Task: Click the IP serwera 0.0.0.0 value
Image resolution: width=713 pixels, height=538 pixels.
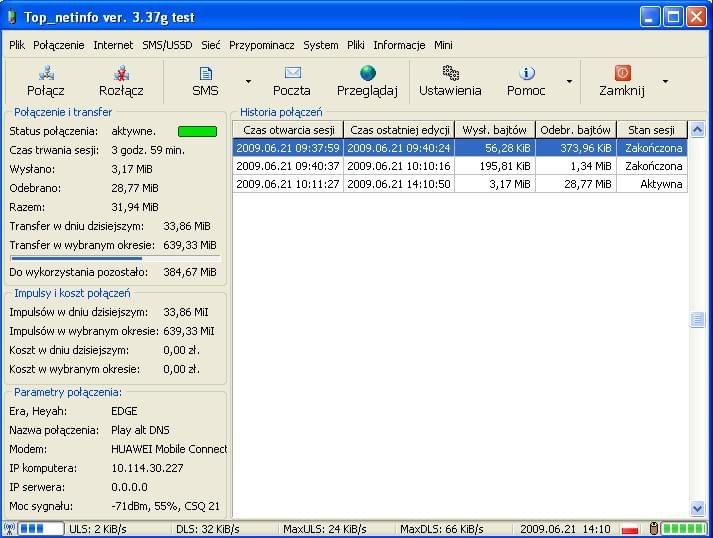Action: click(x=129, y=487)
